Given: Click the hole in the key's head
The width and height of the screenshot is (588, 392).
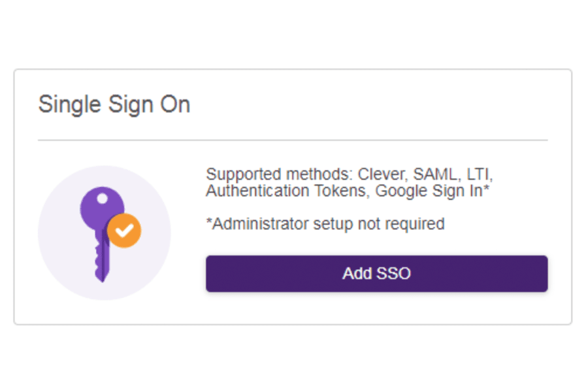Looking at the screenshot, I should pos(102,199).
